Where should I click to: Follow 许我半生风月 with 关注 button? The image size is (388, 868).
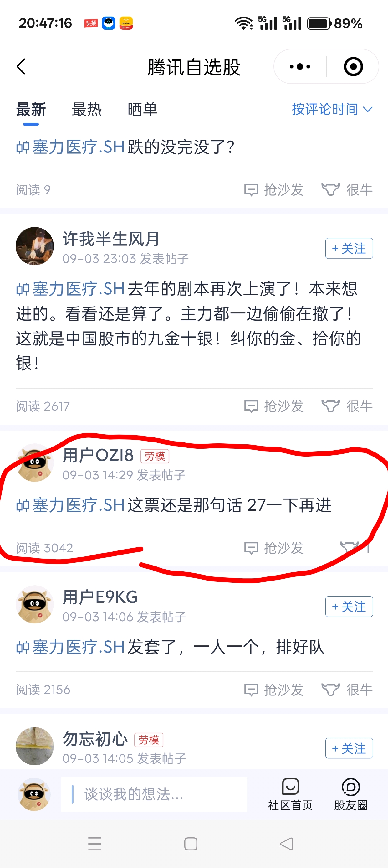point(349,248)
